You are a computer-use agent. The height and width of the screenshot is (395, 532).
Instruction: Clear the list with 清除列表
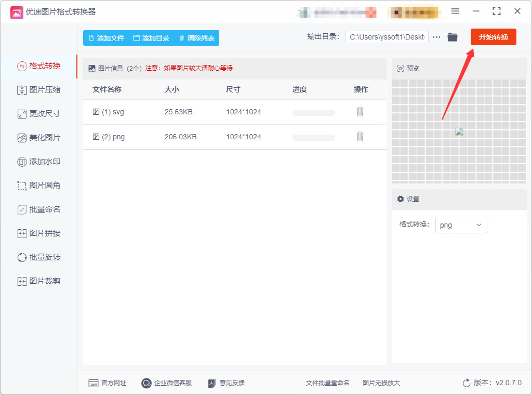(197, 38)
